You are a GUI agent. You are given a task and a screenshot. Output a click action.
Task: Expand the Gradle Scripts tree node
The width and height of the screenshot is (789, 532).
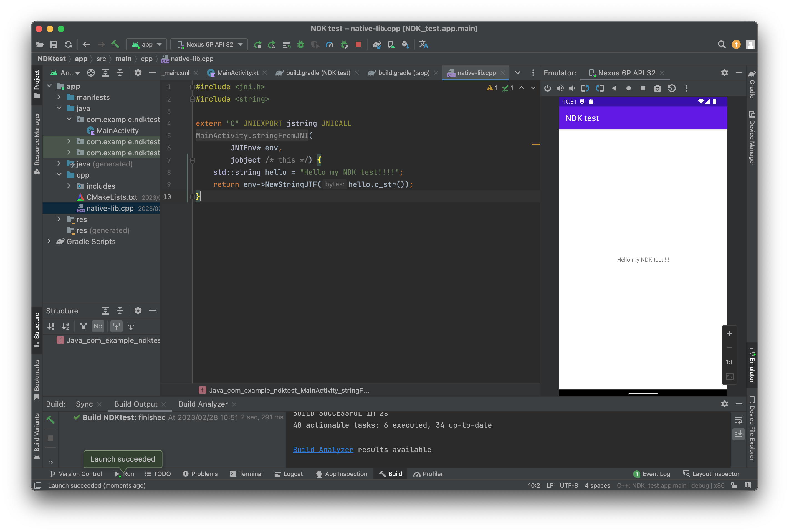tap(49, 241)
